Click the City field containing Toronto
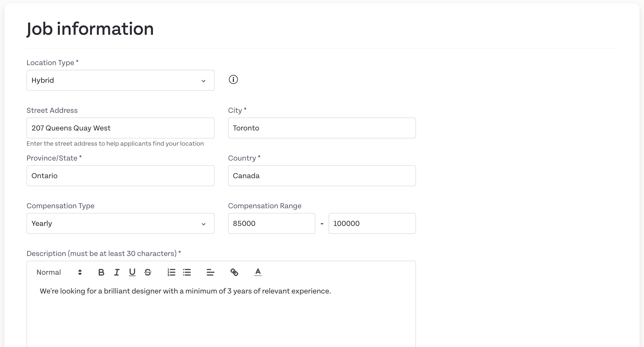Viewport: 644px width, 347px height. [322, 128]
